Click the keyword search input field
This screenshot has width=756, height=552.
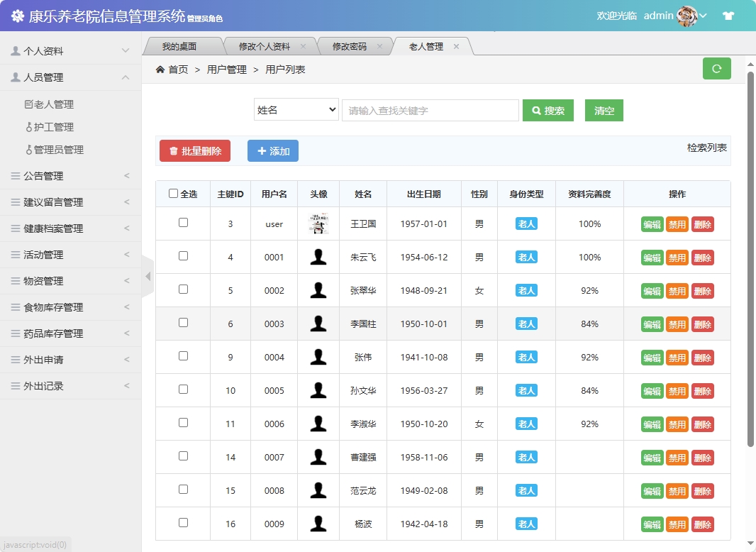[430, 110]
